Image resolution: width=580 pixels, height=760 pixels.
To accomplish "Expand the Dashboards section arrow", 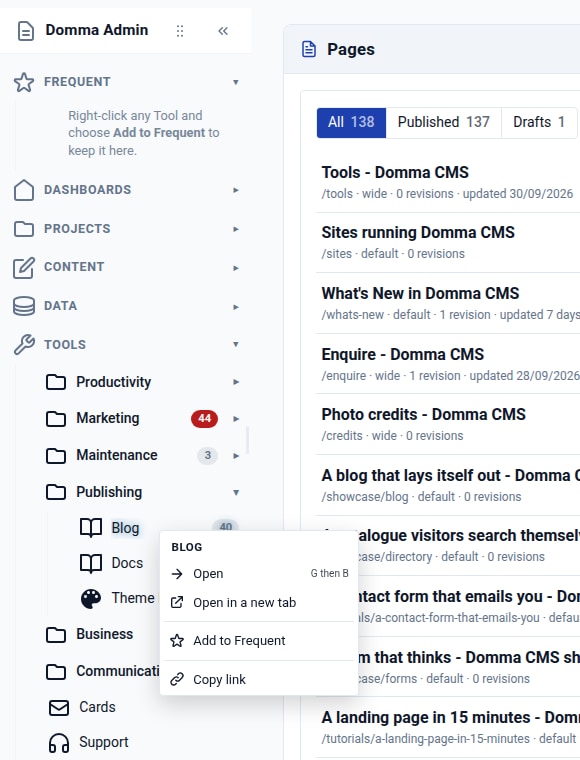I will pos(235,190).
